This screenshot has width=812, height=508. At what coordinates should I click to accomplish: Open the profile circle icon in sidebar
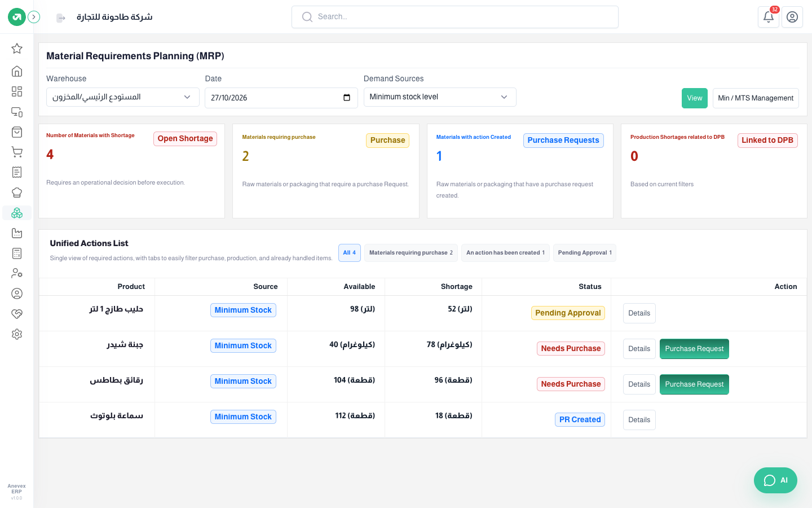pyautogui.click(x=17, y=294)
